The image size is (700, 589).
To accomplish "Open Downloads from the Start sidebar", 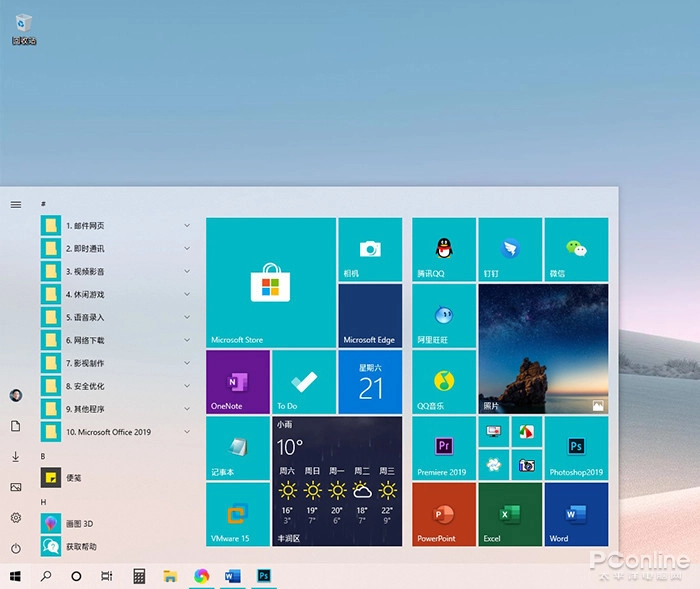I will [16, 456].
